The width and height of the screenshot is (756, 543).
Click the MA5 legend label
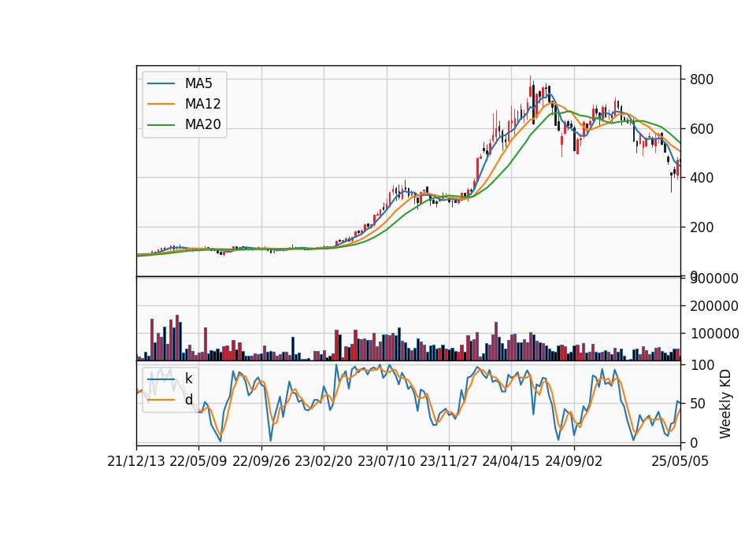[x=198, y=83]
